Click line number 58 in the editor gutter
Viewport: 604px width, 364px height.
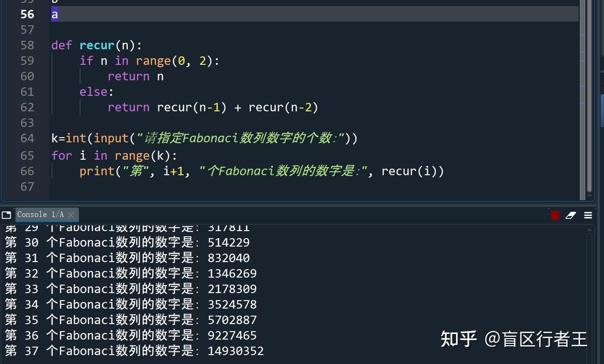click(27, 45)
